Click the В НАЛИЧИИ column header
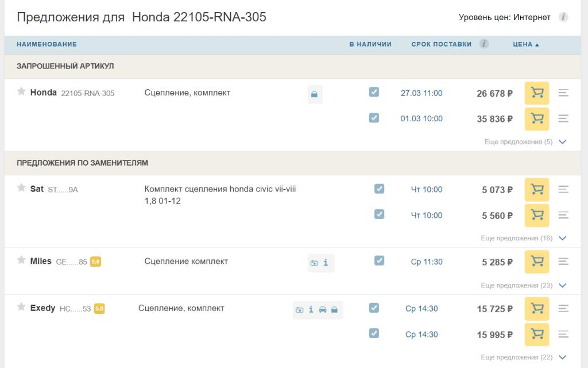588x368 pixels. point(370,44)
